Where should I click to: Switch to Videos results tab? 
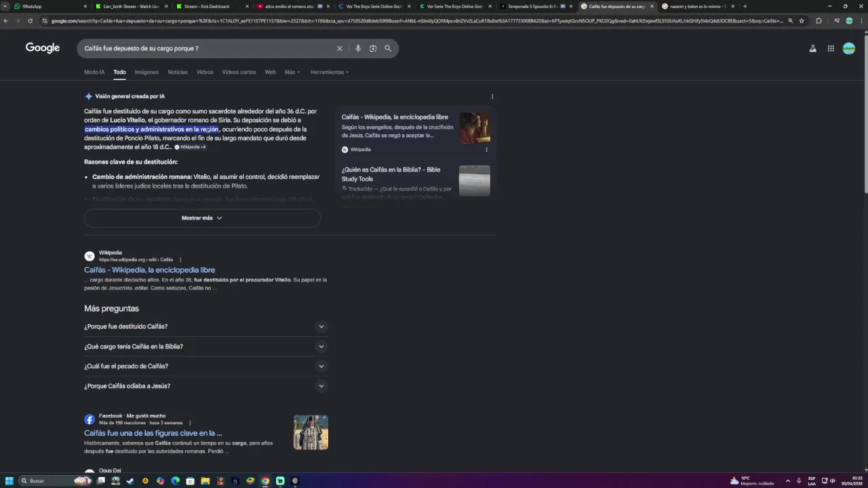205,72
